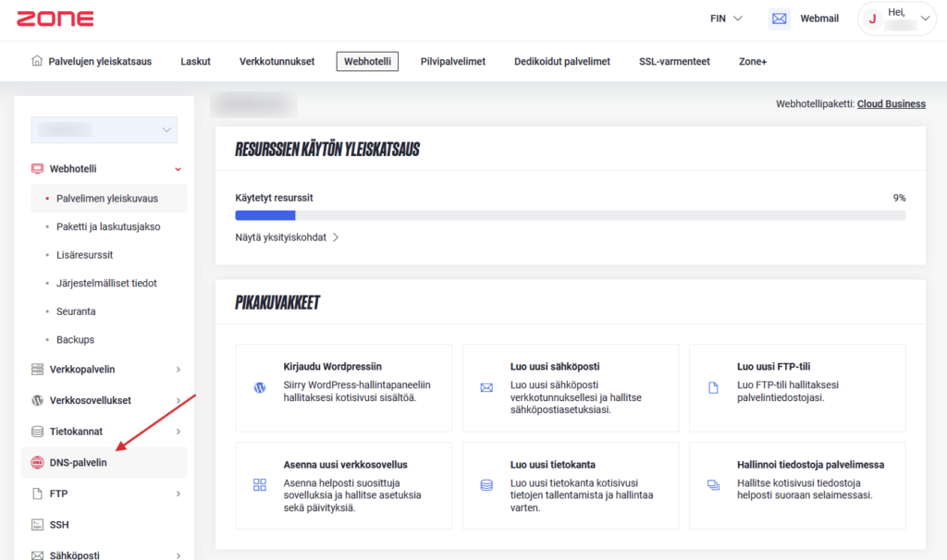Image resolution: width=947 pixels, height=560 pixels.
Task: Click the WordPress icon in Kirjaudu Wordpressiin
Action: pos(259,388)
